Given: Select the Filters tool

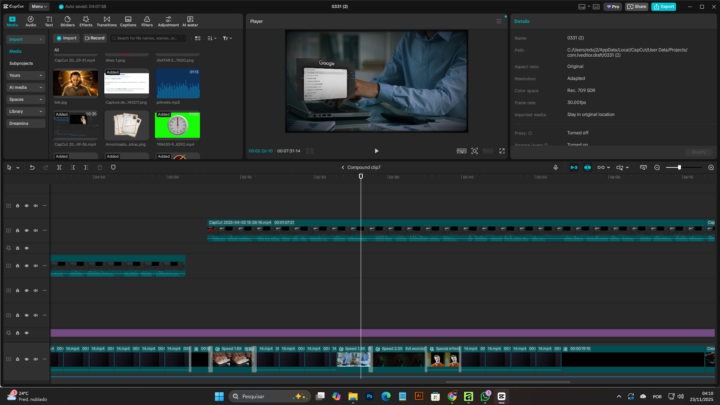Looking at the screenshot, I should click(x=147, y=21).
